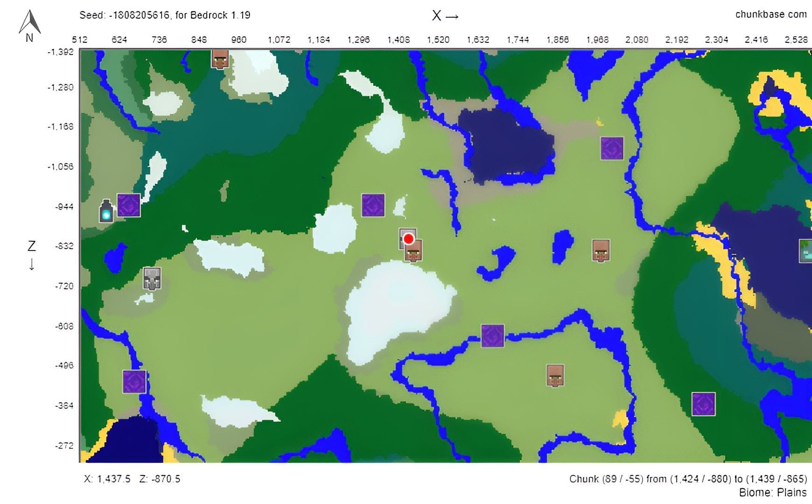812x504 pixels.
Task: Click the Z axis direction label
Action: point(31,245)
